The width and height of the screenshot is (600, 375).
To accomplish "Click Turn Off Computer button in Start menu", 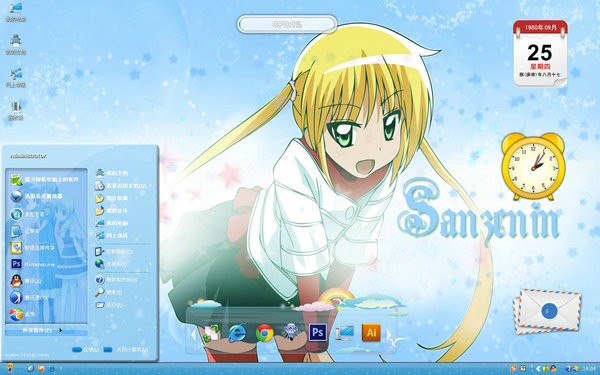I will (x=126, y=349).
